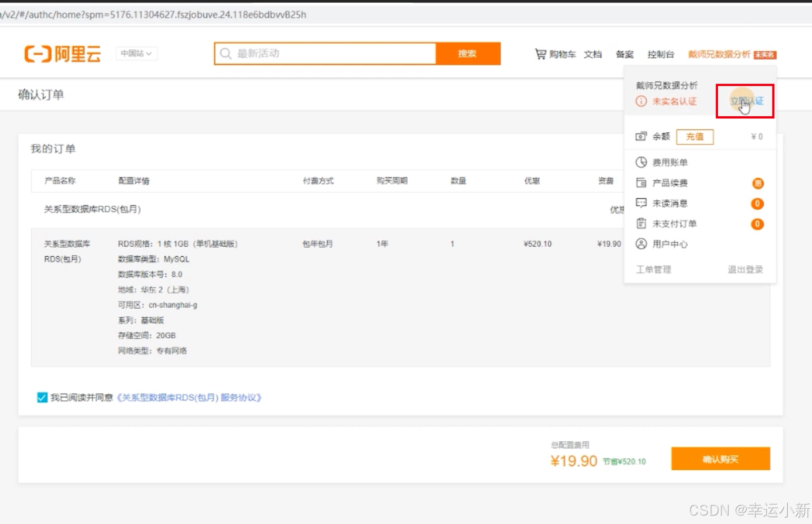Screen dimensions: 812x524
Task: Click the ¥ 0 balance value
Action: 757,137
